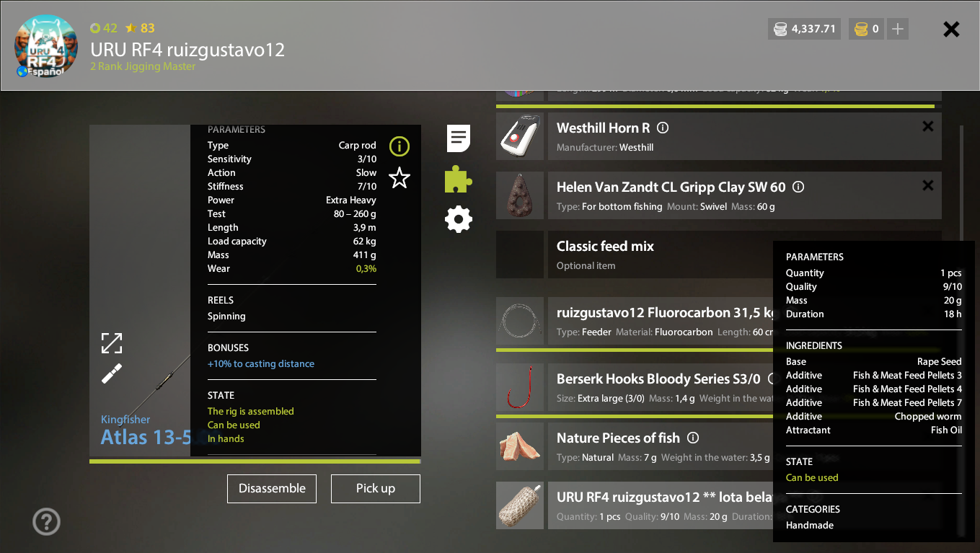Close the inventory window
Screen dimensions: 980x553
[951, 29]
